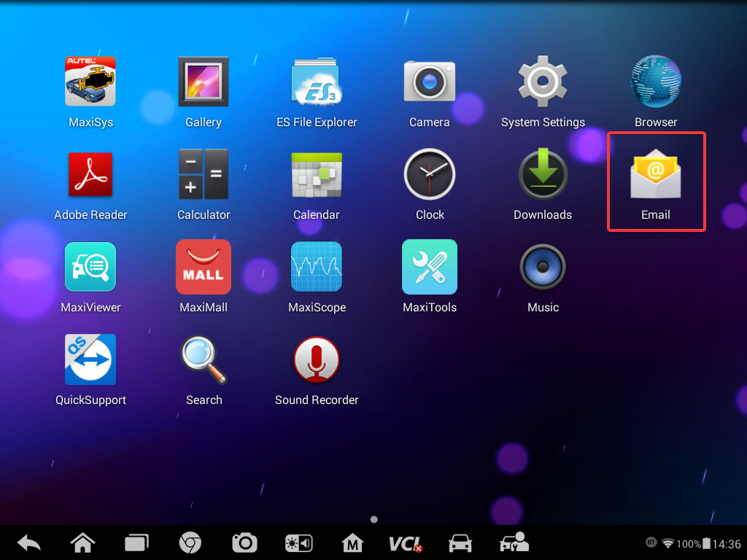Open ES File Explorer
This screenshot has width=747, height=560.
point(317,82)
